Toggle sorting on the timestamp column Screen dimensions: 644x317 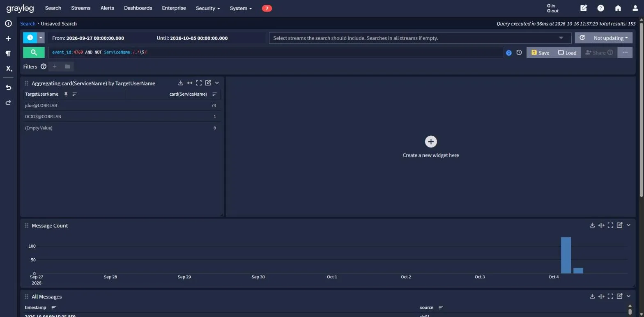(54, 308)
